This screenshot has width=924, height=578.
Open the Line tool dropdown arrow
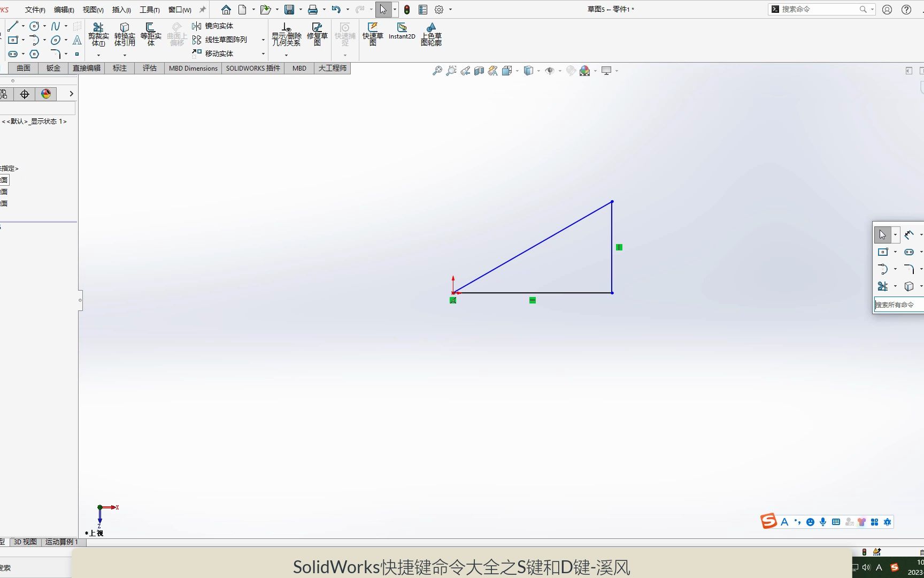(23, 26)
